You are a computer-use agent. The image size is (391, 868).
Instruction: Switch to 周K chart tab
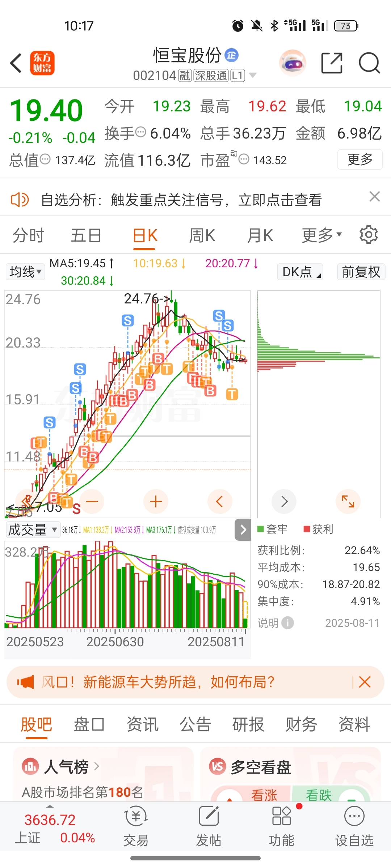(x=202, y=235)
